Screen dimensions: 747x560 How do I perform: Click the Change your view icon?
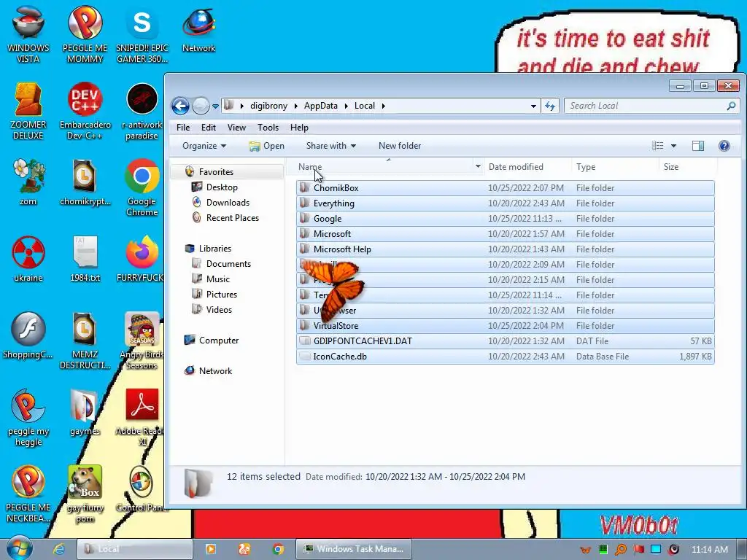[x=657, y=146]
